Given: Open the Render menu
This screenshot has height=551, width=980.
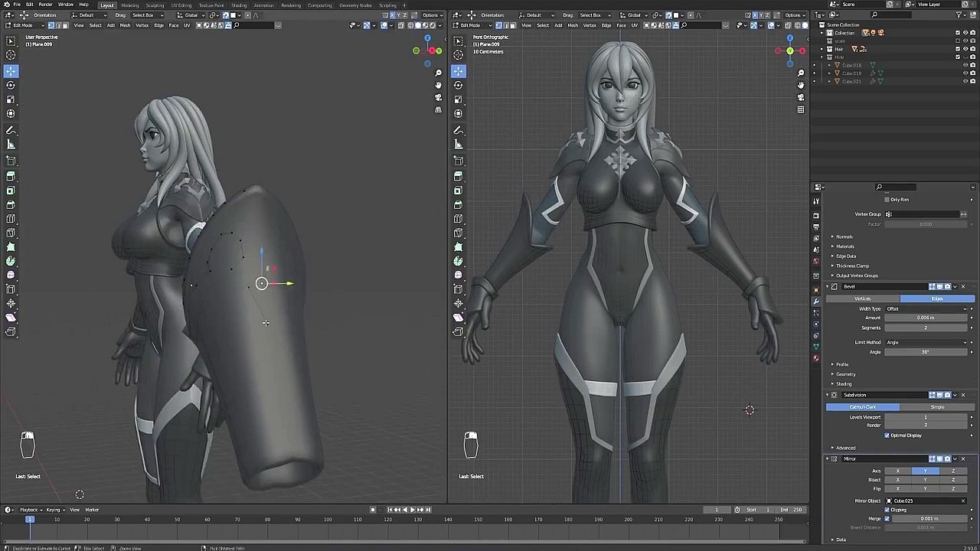Looking at the screenshot, I should click(45, 5).
